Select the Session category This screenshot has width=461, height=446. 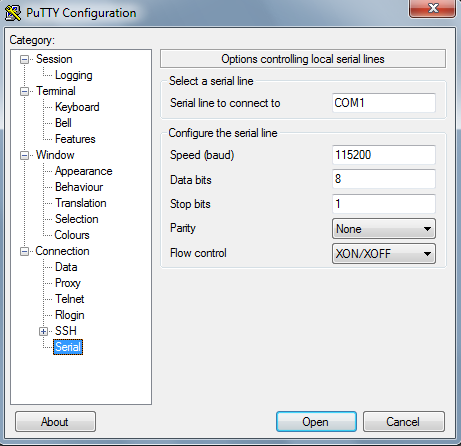[54, 59]
